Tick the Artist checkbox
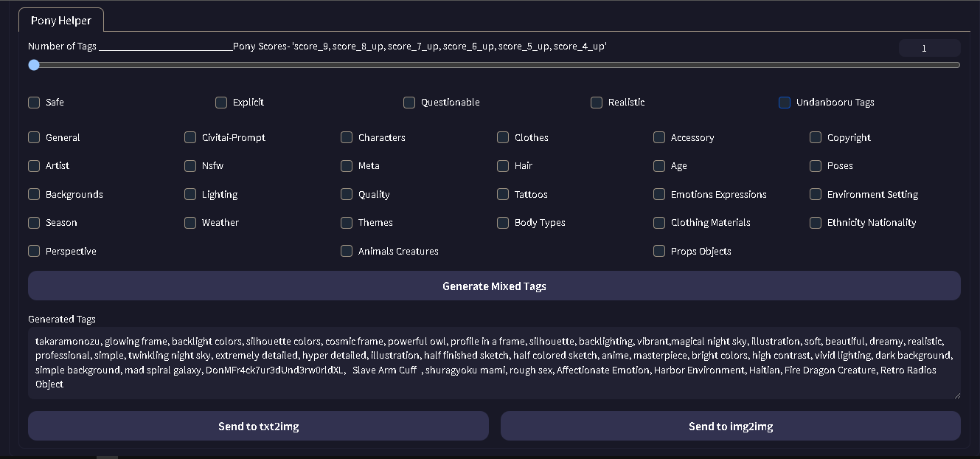Image resolution: width=980 pixels, height=459 pixels. pyautogui.click(x=34, y=166)
